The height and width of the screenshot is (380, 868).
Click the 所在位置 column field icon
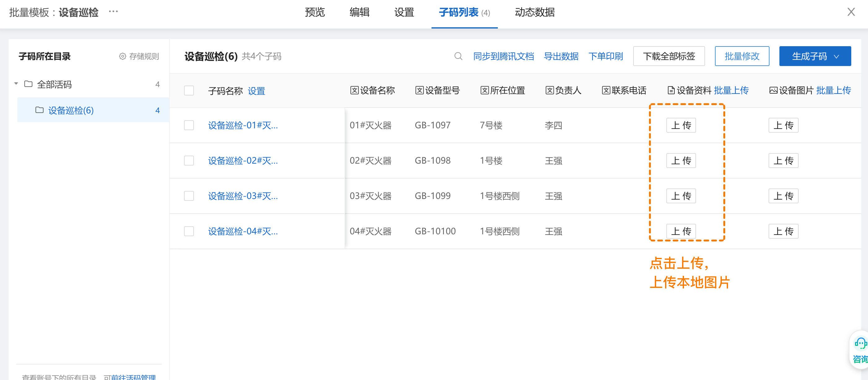click(x=484, y=91)
